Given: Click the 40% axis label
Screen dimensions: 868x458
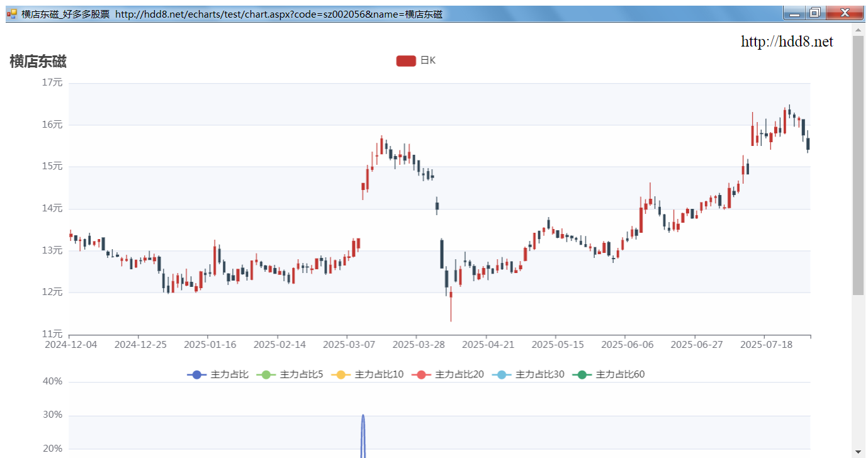Looking at the screenshot, I should (x=52, y=381).
